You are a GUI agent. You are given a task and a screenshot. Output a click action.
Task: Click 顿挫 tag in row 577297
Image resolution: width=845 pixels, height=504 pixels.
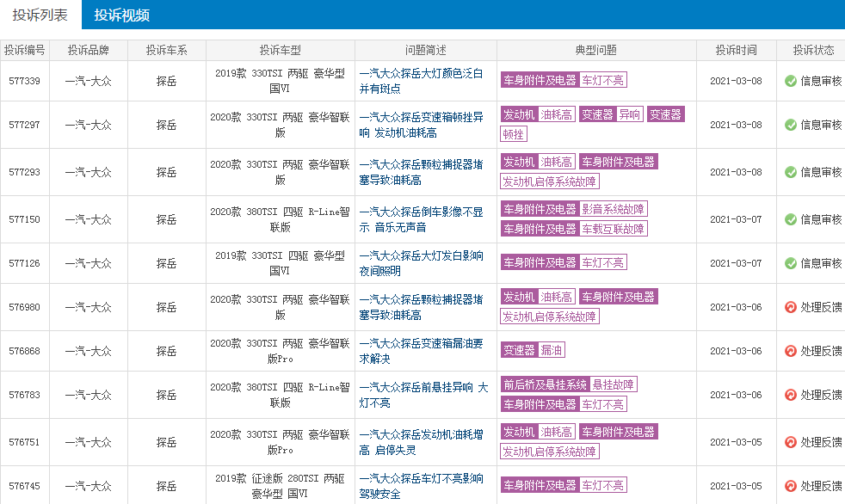(513, 135)
